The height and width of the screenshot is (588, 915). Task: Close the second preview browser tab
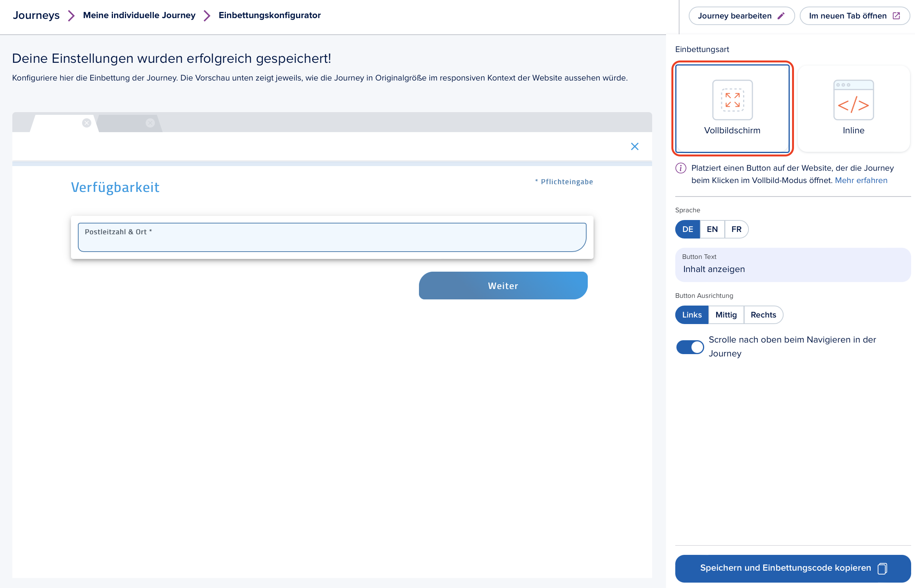[150, 123]
